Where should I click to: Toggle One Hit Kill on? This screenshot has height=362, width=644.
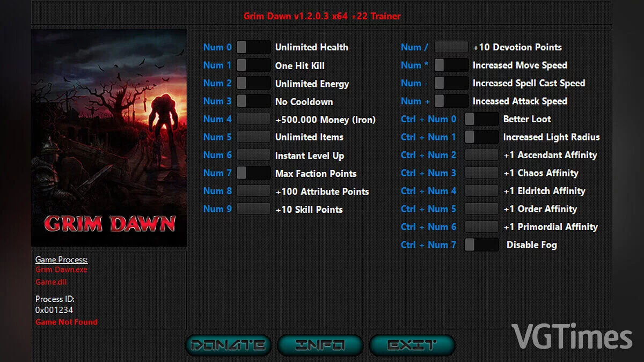point(253,65)
